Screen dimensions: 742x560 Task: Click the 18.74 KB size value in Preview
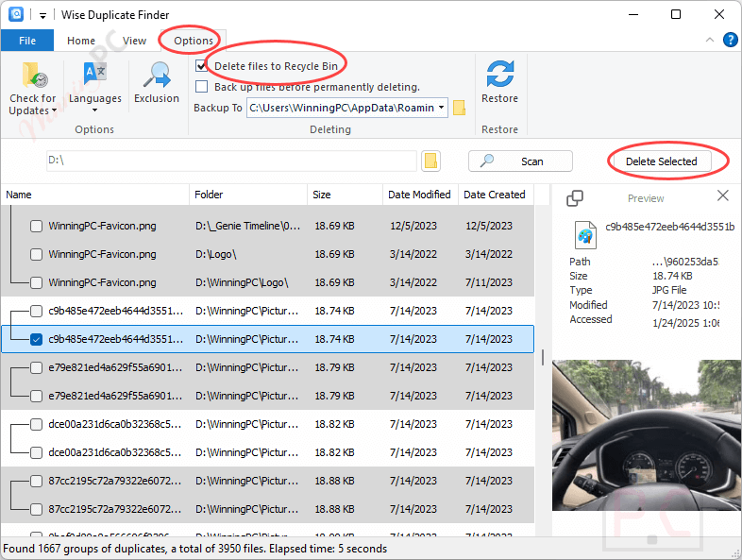pyautogui.click(x=672, y=276)
